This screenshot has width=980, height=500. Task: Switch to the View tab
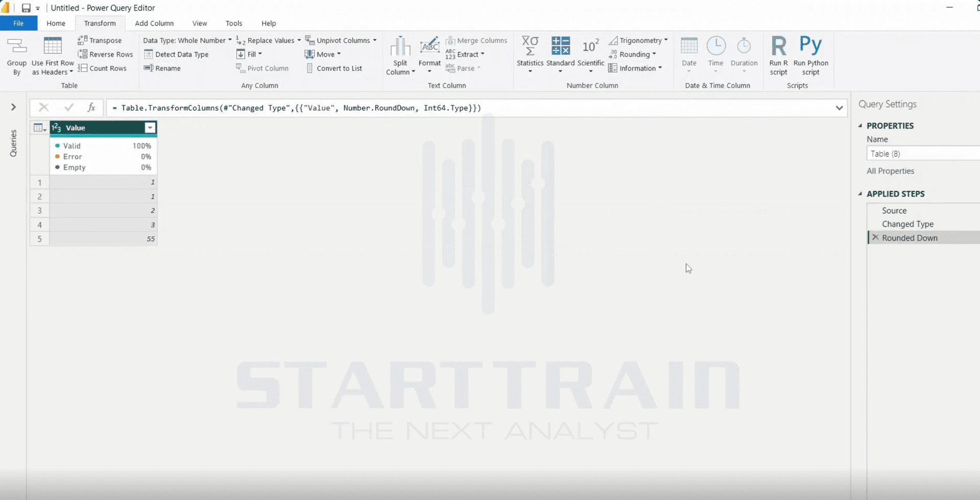200,23
